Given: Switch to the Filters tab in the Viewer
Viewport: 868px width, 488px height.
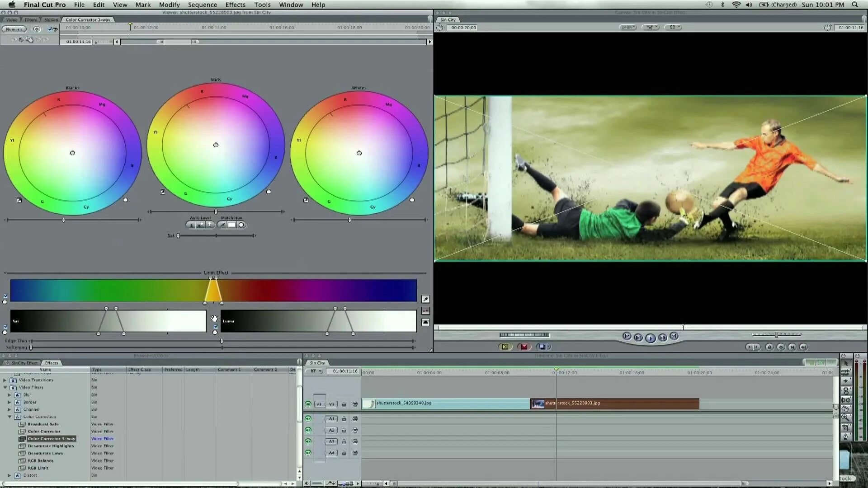Looking at the screenshot, I should coord(31,19).
